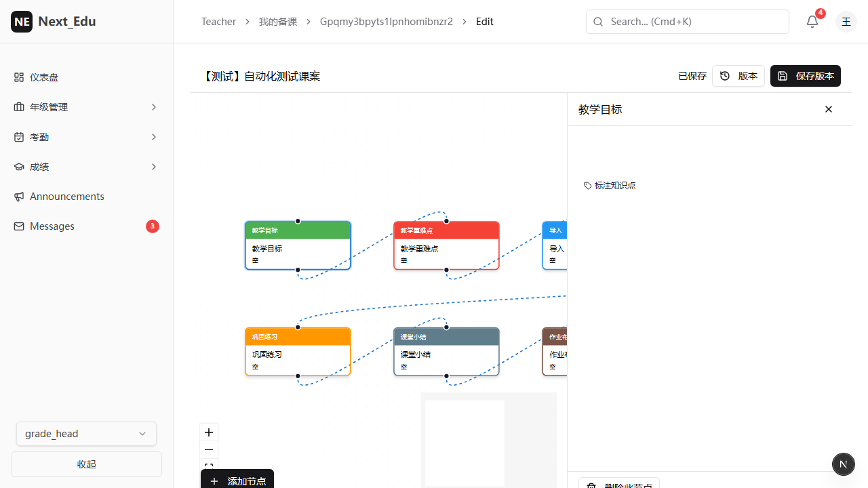Open the Gpqmy3bpyts1lpnhomibnzr2 breadcrumb

pos(387,22)
